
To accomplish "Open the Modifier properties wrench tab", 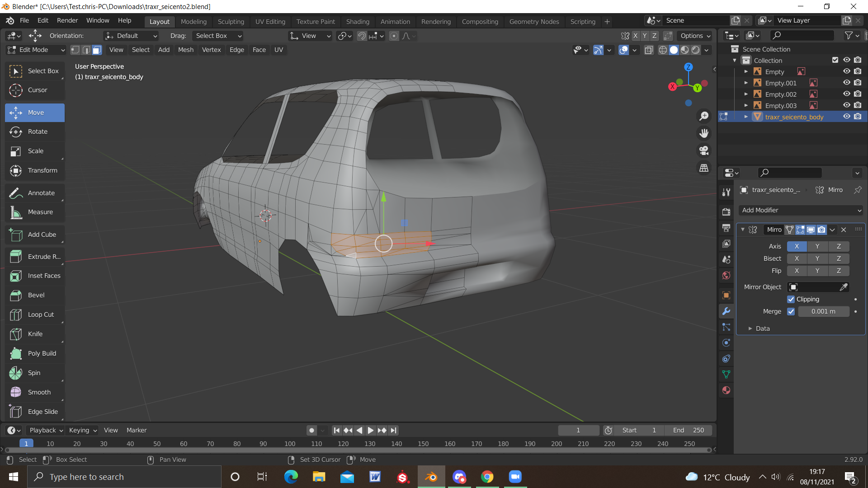I will [x=726, y=311].
